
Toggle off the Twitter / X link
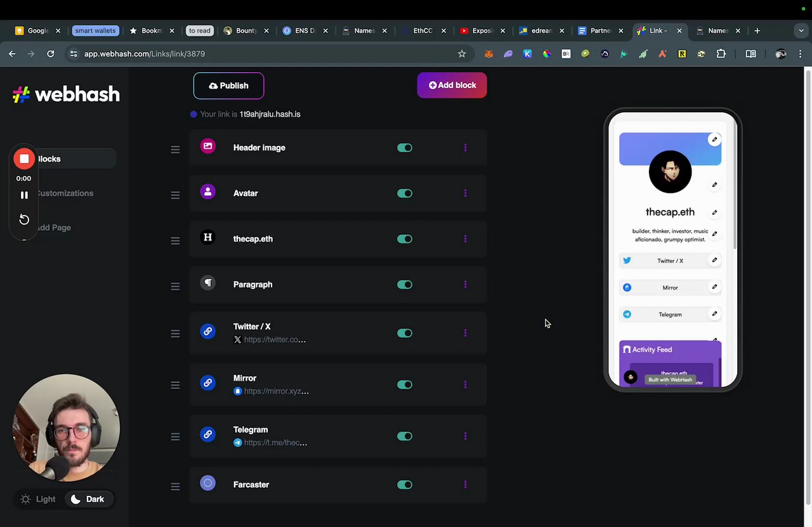click(405, 333)
